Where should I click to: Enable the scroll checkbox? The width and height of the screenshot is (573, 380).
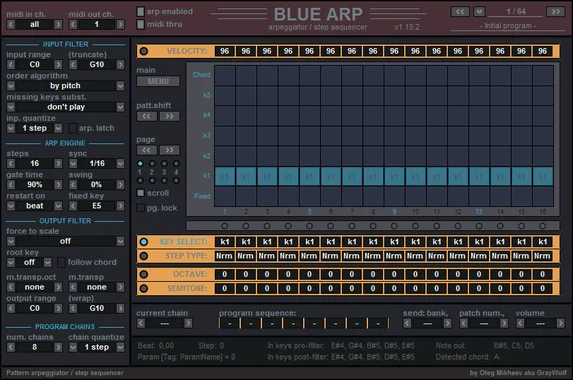point(141,193)
